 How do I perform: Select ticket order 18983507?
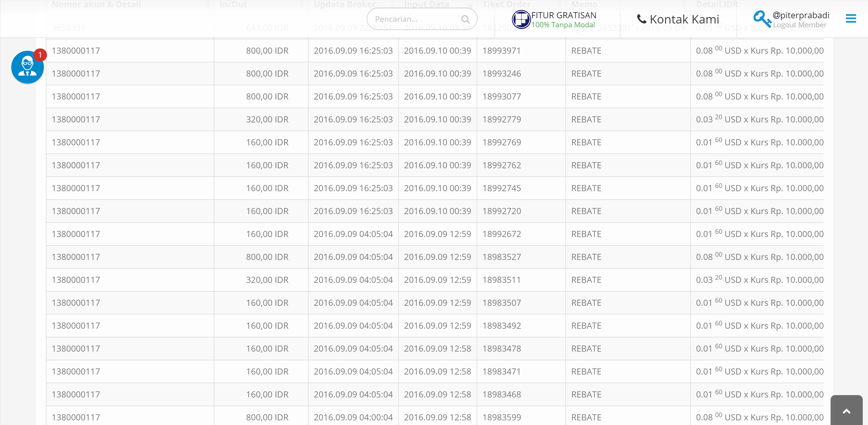(501, 302)
